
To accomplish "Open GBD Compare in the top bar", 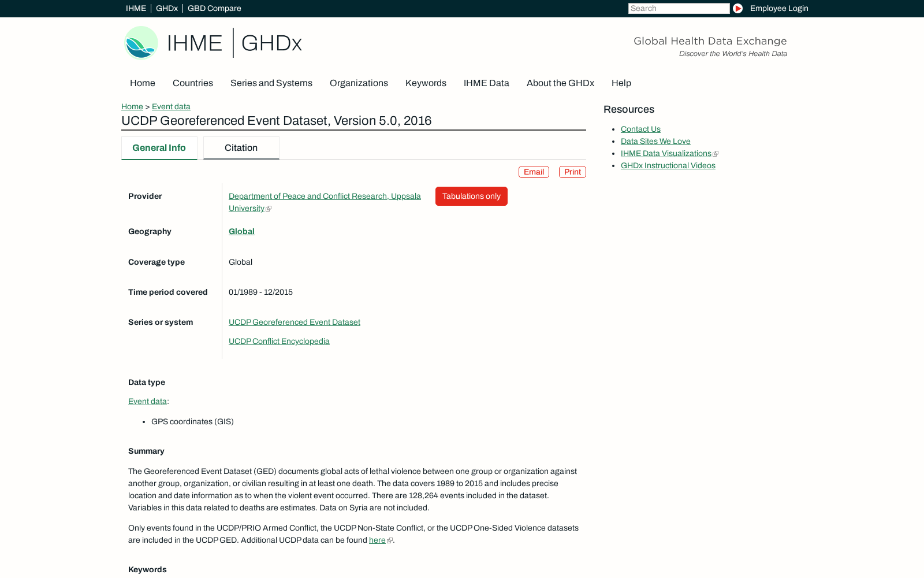I will [x=214, y=8].
